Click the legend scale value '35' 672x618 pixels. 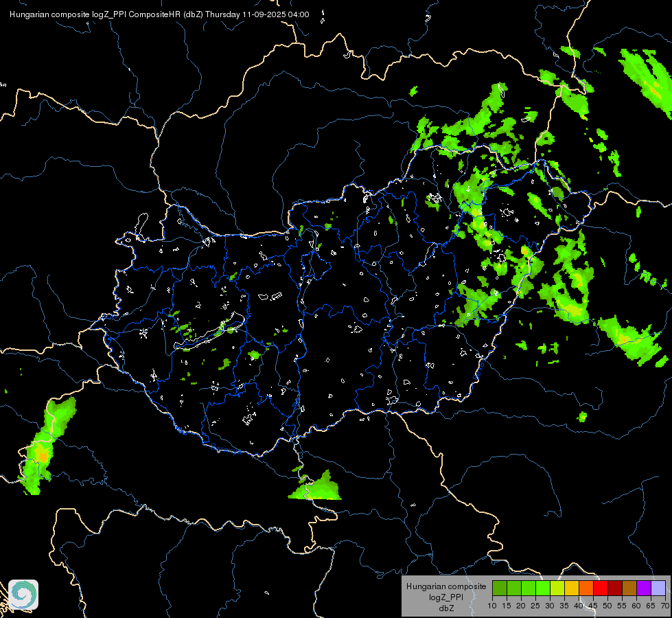(564, 606)
